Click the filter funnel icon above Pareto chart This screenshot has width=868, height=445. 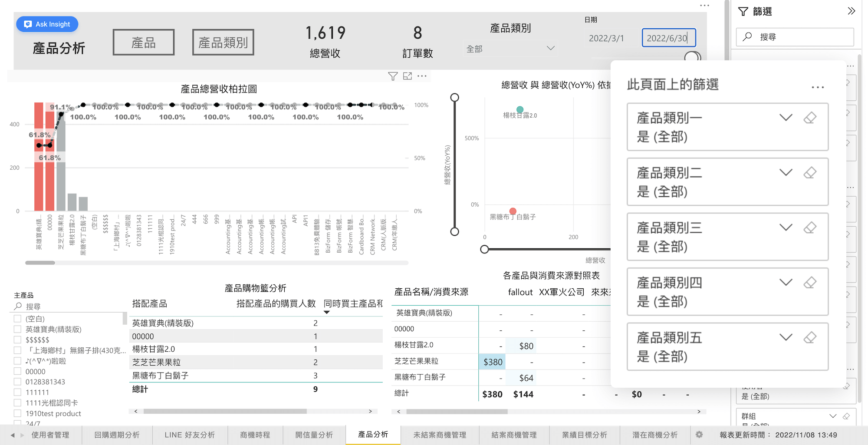(392, 76)
